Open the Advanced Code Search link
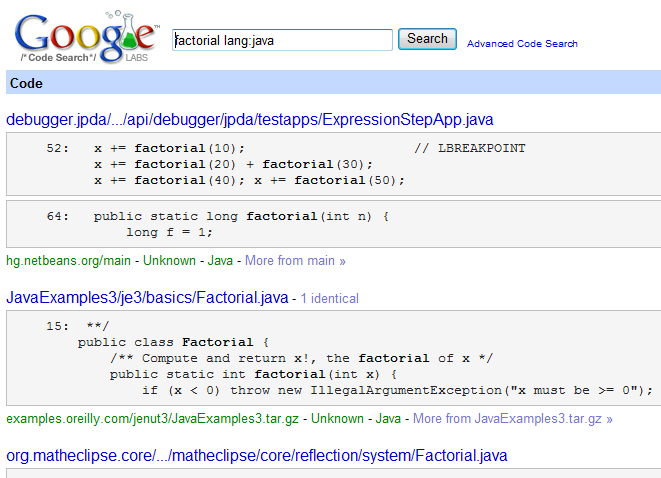The image size is (661, 478). pos(522,43)
